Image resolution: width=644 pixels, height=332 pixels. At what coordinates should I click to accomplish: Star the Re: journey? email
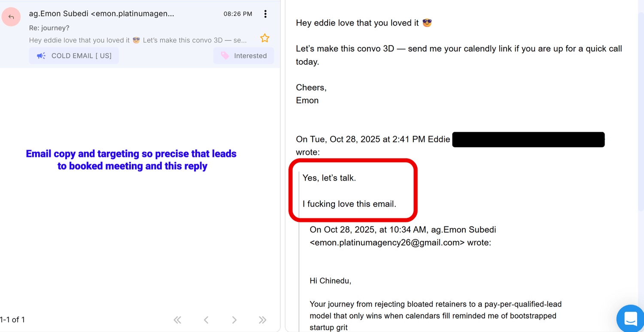click(265, 38)
